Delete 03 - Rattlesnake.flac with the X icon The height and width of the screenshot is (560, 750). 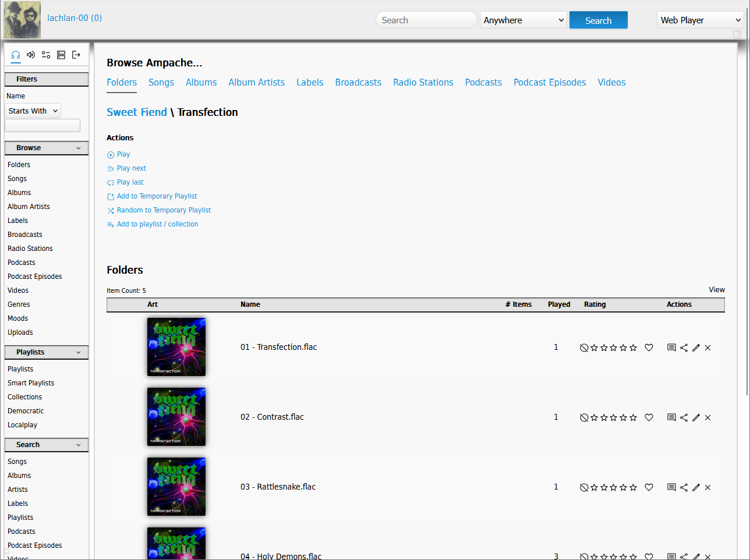pos(707,487)
